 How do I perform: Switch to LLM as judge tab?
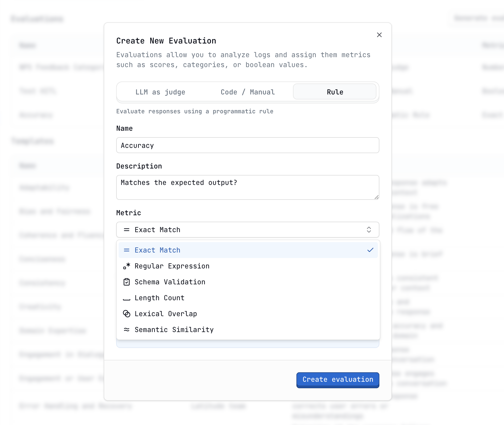(x=160, y=92)
